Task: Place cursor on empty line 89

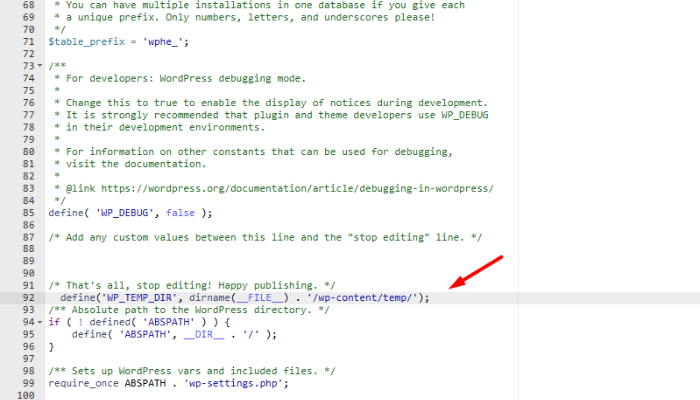Action: tap(200, 261)
